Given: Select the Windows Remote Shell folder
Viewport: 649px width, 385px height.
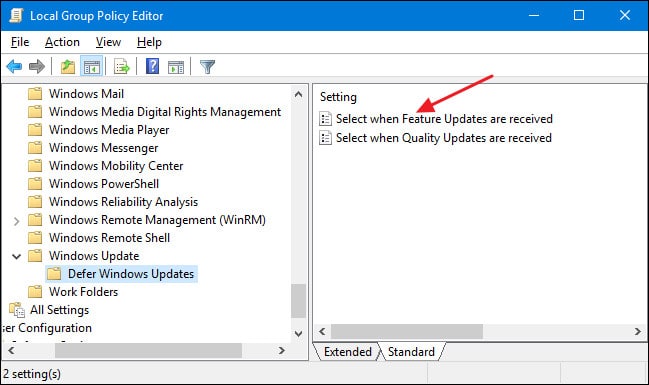Looking at the screenshot, I should [109, 238].
